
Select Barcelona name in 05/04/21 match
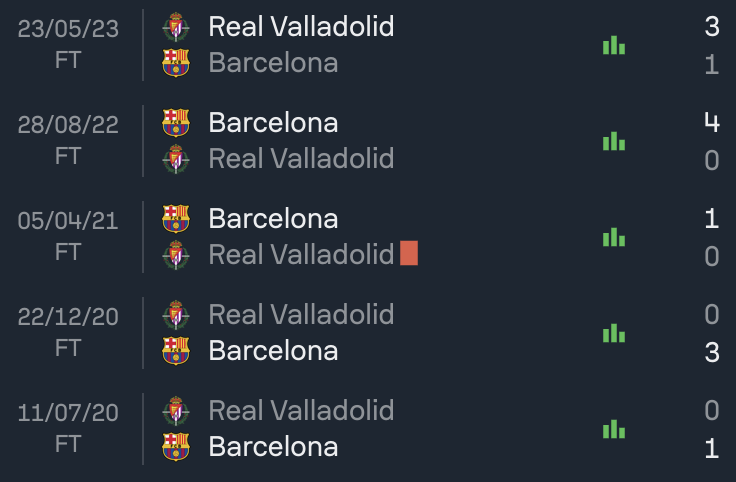pos(273,218)
